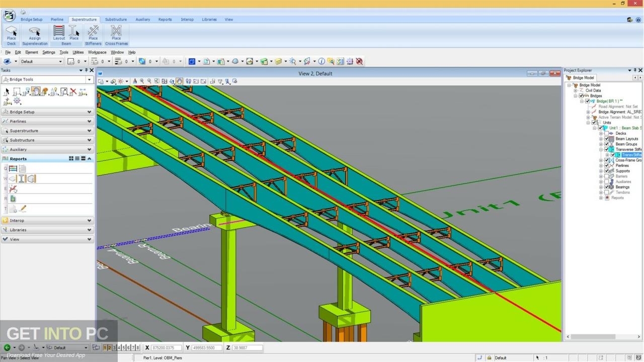This screenshot has height=362, width=644.
Task: Switch Reports group to icon grid layout
Action: pyautogui.click(x=71, y=158)
